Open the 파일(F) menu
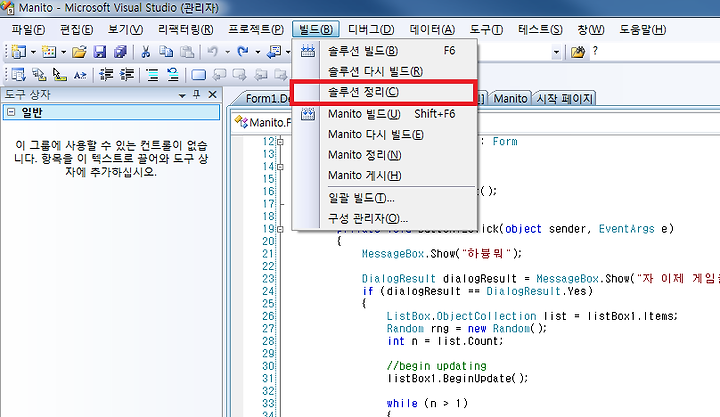Viewport: 720px width, 417px height. pyautogui.click(x=28, y=30)
